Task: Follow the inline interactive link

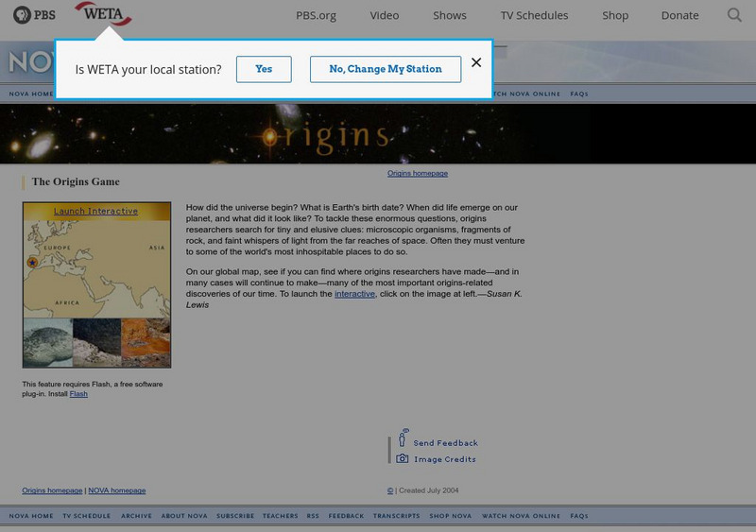Action: click(354, 294)
